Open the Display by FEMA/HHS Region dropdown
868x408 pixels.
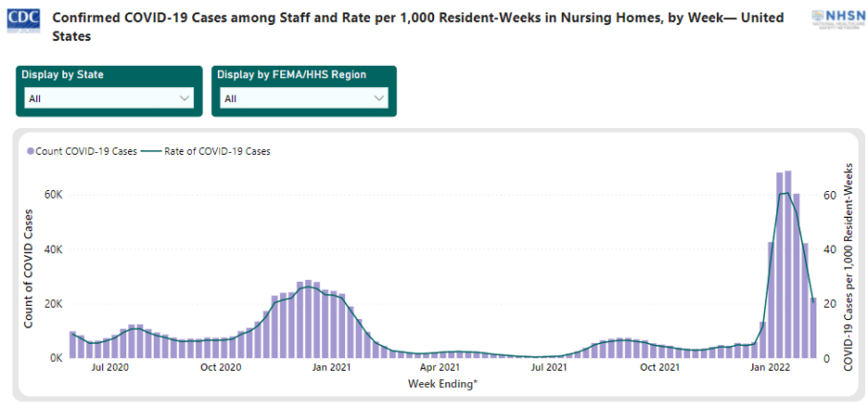[x=303, y=98]
